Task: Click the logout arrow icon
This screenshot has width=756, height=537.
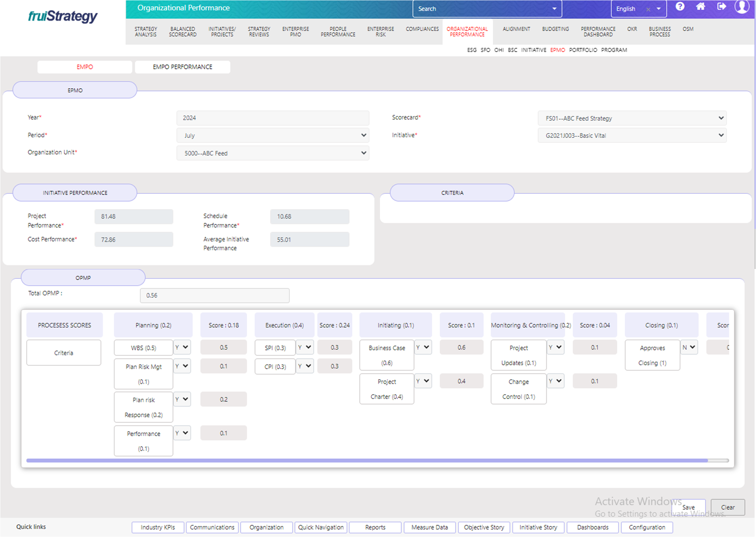Action: 721,7
